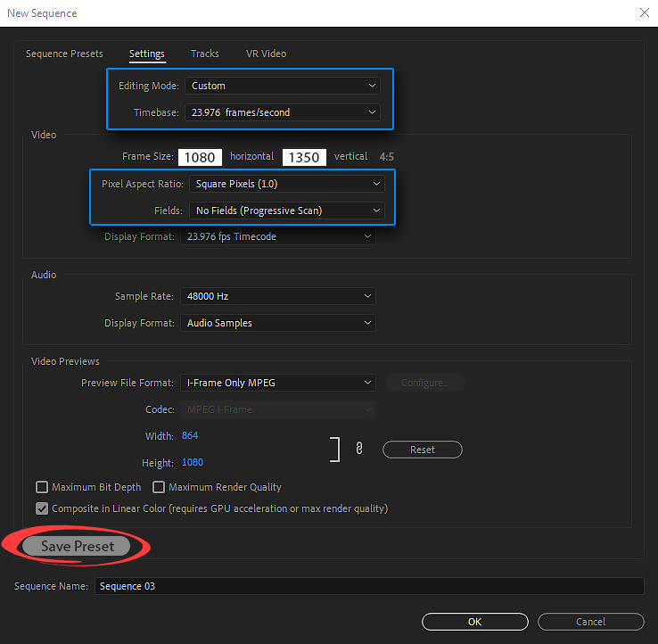The width and height of the screenshot is (658, 644).
Task: Click the Sequence Name text field
Action: [x=368, y=586]
